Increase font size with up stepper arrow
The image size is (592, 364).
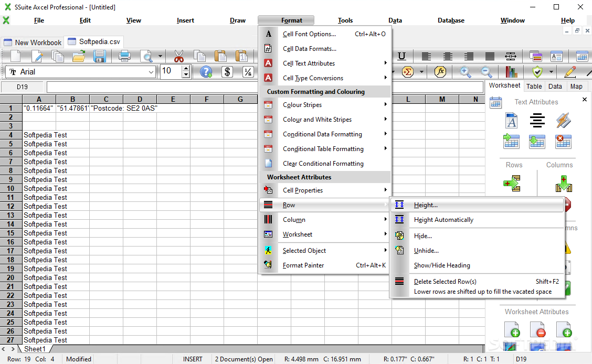pyautogui.click(x=186, y=69)
